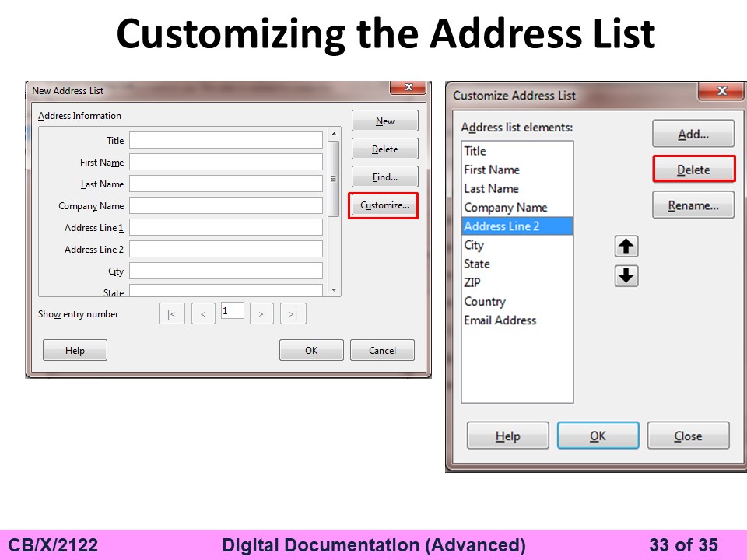The image size is (747, 560).
Task: Select State in address list elements
Action: click(517, 264)
